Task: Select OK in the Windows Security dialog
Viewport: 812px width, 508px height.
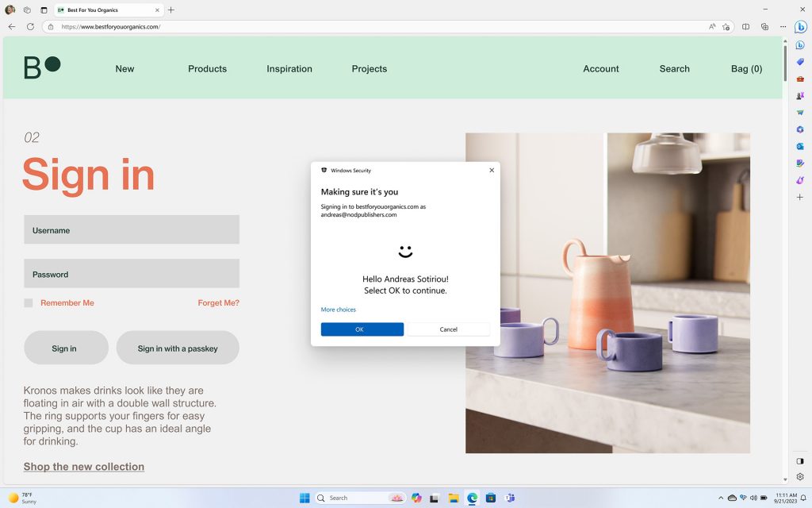Action: (x=362, y=329)
